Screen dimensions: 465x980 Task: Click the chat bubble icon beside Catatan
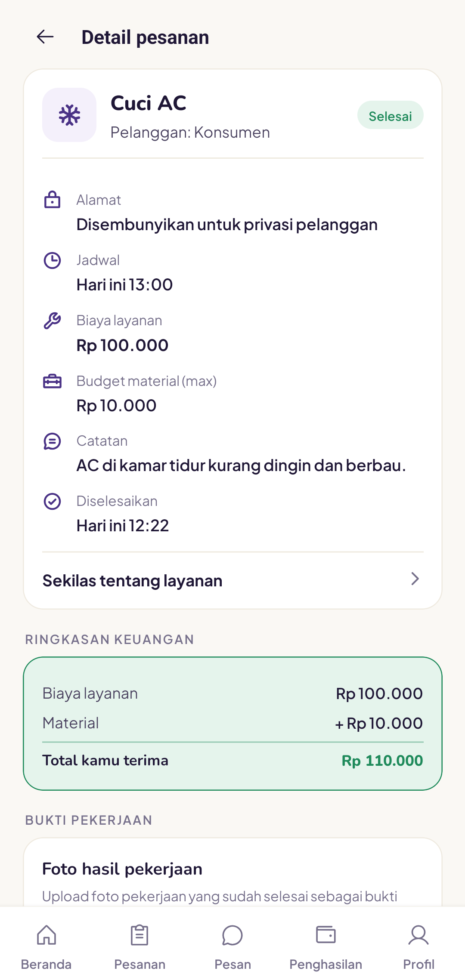(52, 441)
